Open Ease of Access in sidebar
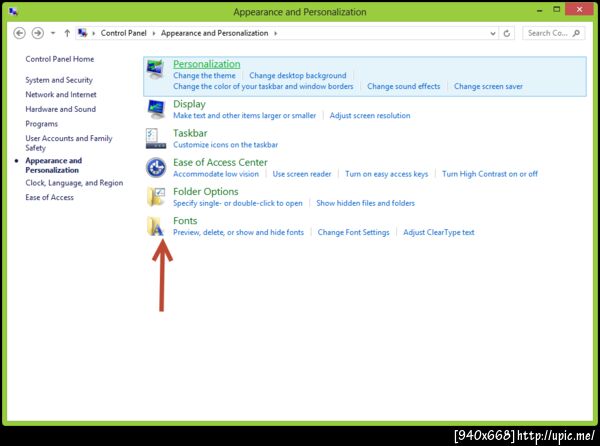This screenshot has width=600, height=446. pos(49,197)
